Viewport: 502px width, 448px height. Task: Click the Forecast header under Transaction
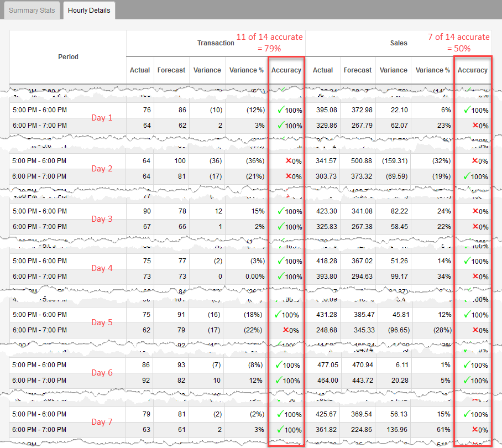[x=171, y=70]
